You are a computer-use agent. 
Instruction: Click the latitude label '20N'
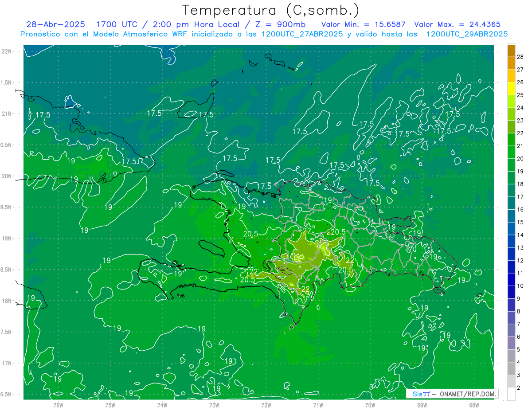(7, 176)
